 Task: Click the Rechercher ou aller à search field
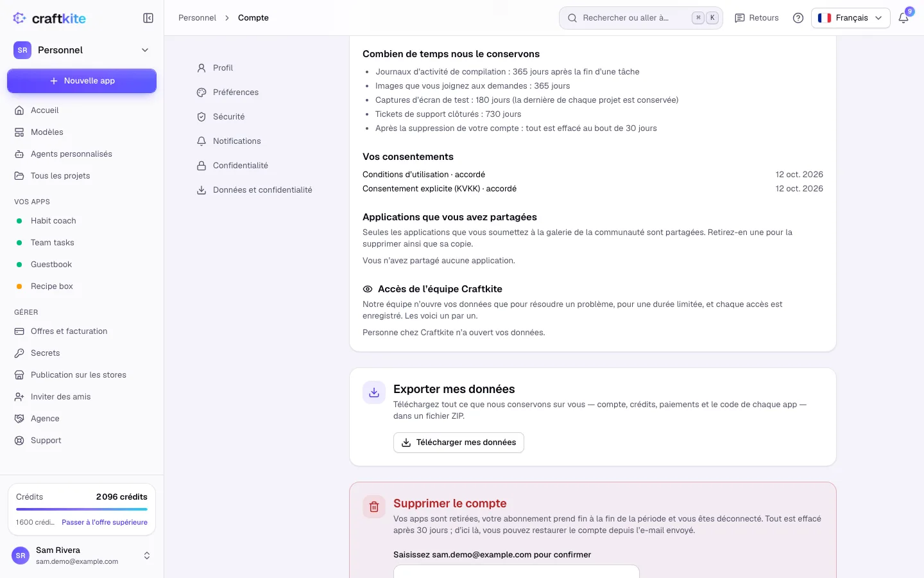point(641,18)
